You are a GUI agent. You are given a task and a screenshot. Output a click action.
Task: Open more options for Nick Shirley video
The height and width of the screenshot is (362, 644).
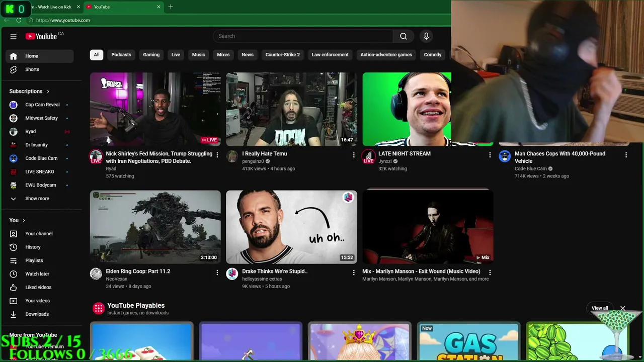pos(217,155)
